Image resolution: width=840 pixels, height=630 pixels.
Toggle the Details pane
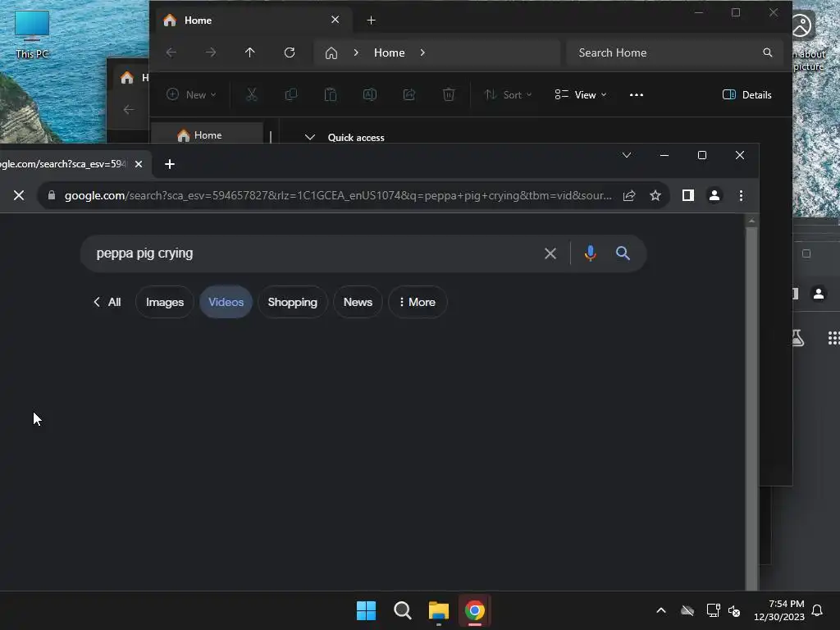click(747, 95)
